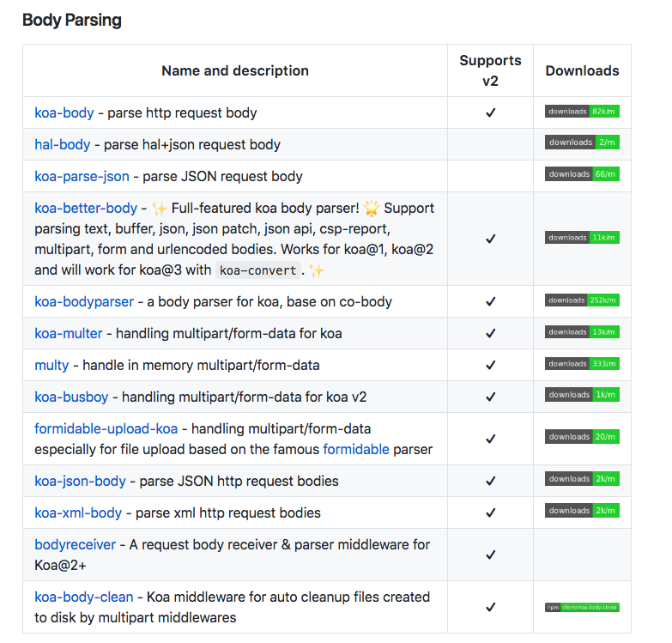Click the koa-bodyparser row v2 checkmark
Viewport: 672px width, 643px height.
(x=490, y=302)
